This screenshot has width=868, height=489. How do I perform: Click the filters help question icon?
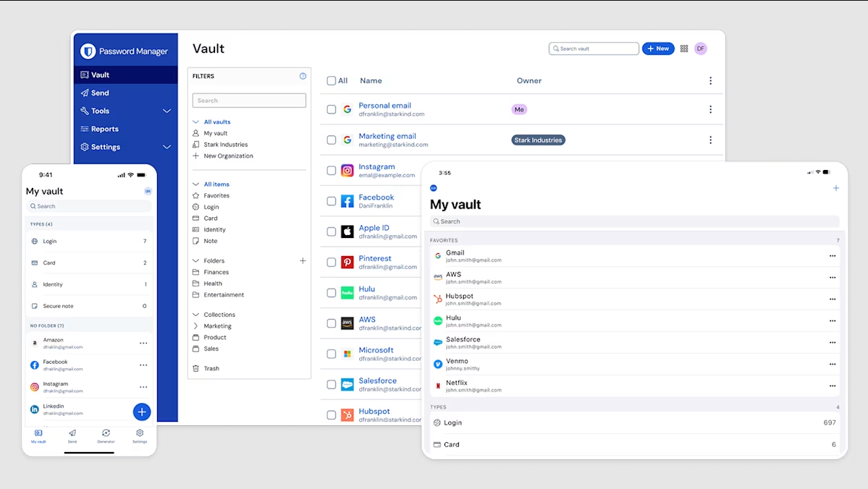click(x=303, y=77)
